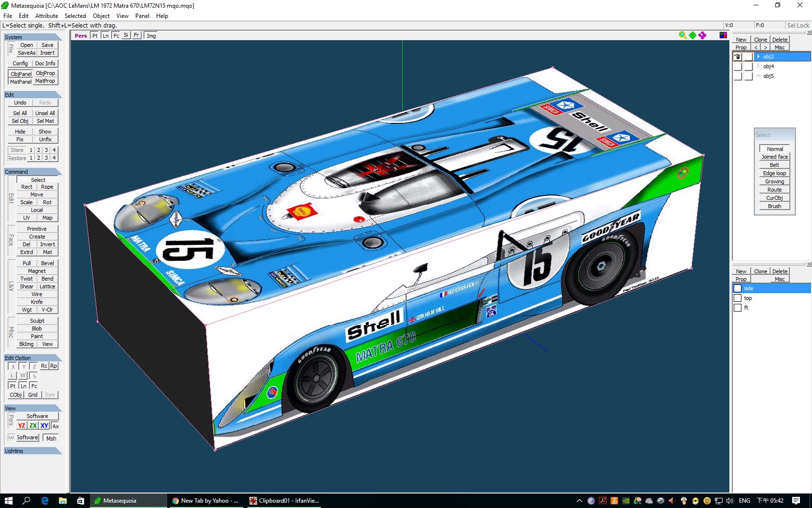Show hidden tray icons chevron
The image size is (812, 508).
(x=579, y=501)
